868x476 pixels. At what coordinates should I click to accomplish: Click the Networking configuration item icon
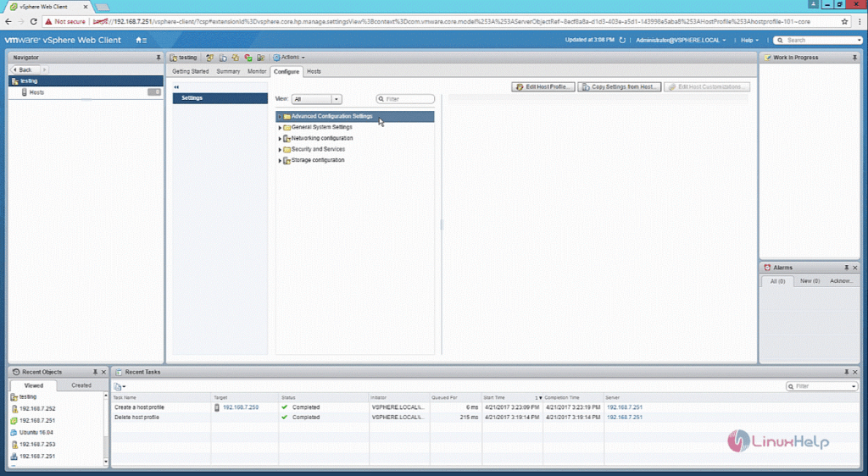tap(287, 138)
